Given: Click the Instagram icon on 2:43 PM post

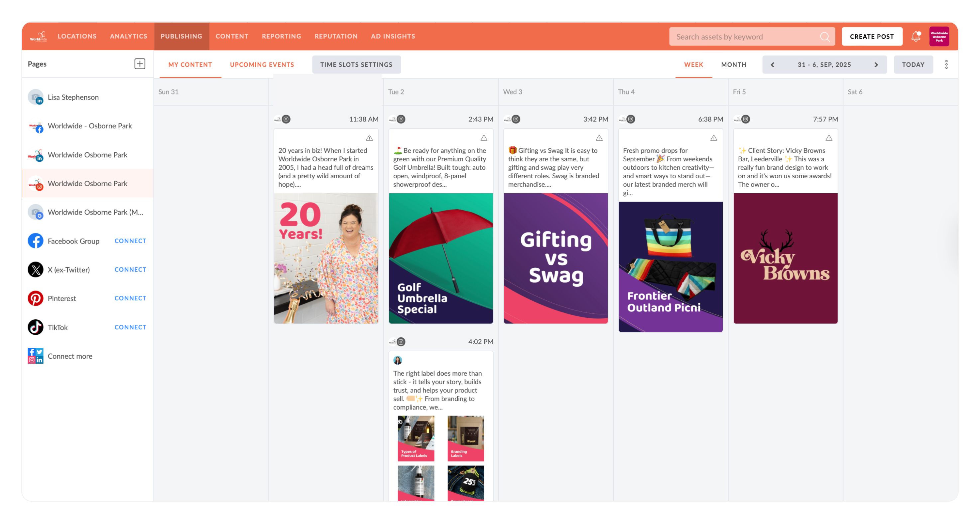Looking at the screenshot, I should click(x=401, y=119).
